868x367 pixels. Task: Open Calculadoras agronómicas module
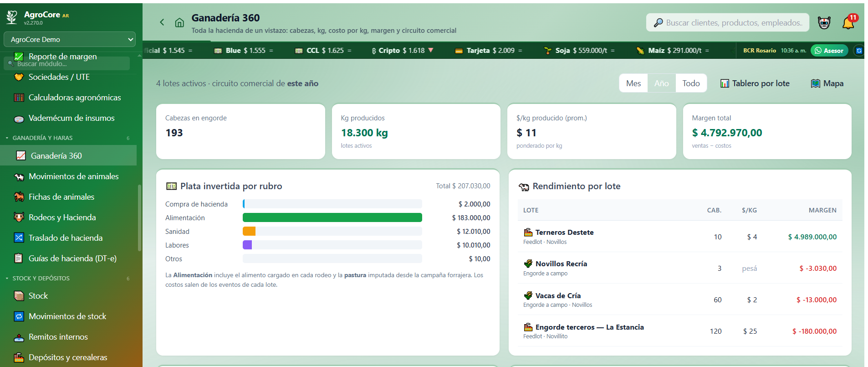[x=68, y=98]
